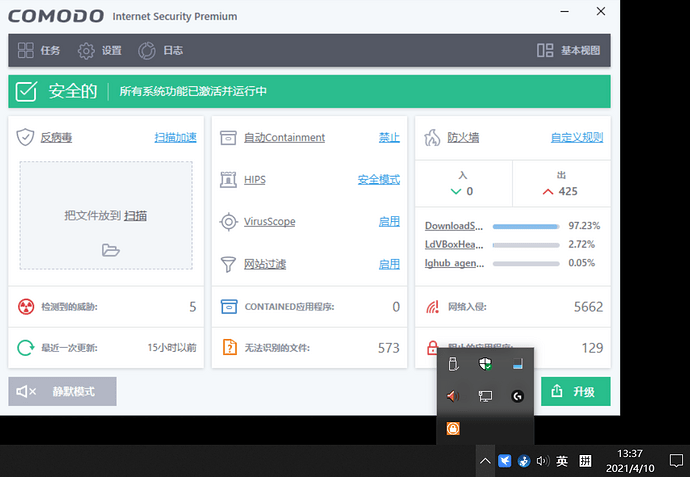Image resolution: width=690 pixels, height=477 pixels.
Task: Toggle 静默模式 silent mode
Action: click(x=62, y=391)
